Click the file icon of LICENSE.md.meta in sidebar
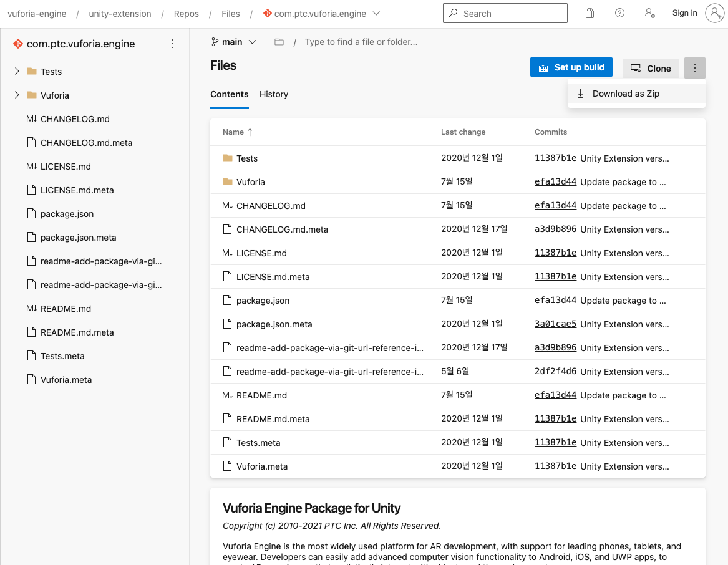This screenshot has height=565, width=728. (32, 190)
